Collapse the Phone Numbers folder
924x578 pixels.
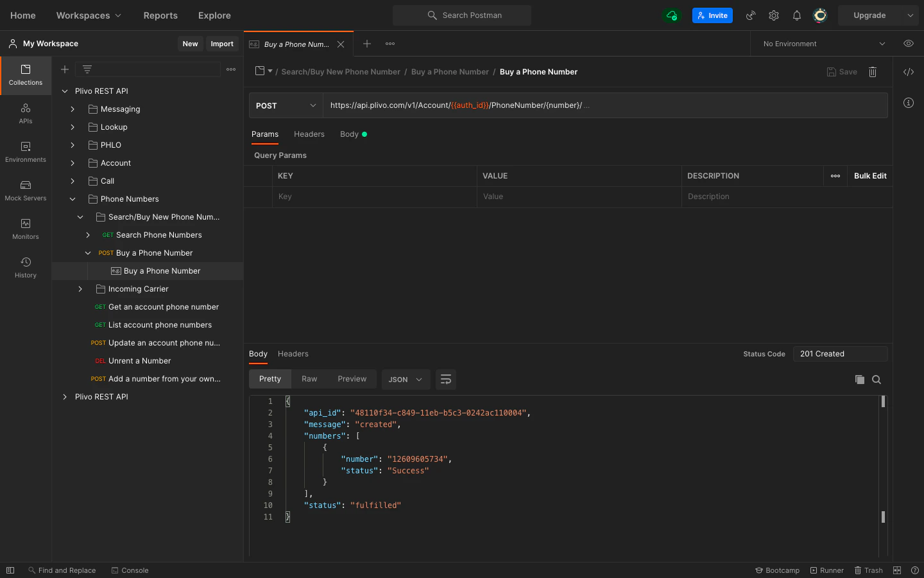pos(73,199)
